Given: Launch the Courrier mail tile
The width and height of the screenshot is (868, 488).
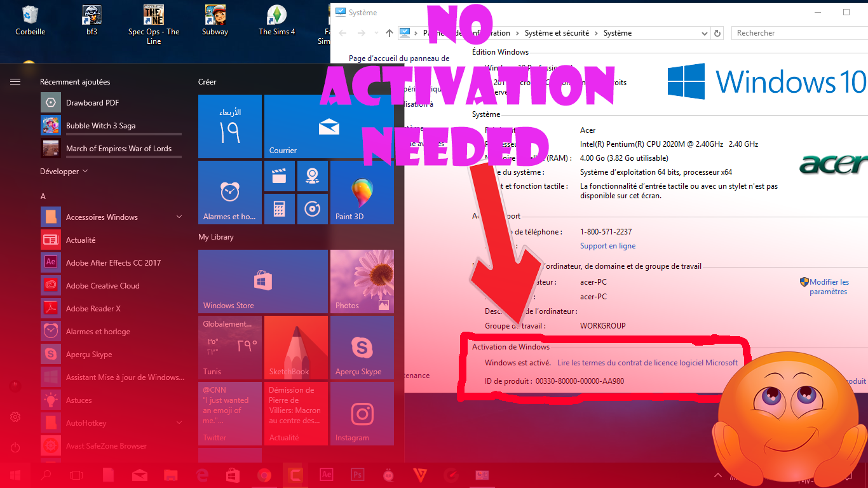Looking at the screenshot, I should pyautogui.click(x=329, y=126).
